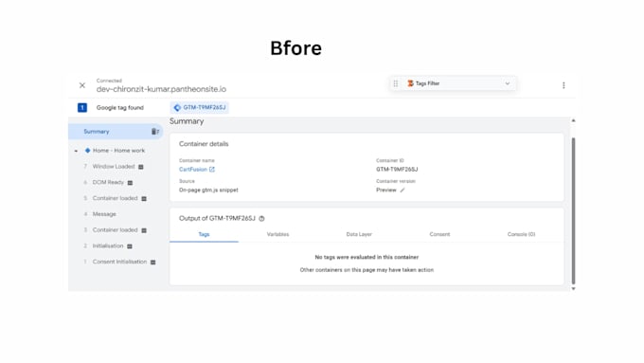644x363 pixels.
Task: Switch to the Console (0) tab
Action: point(521,234)
